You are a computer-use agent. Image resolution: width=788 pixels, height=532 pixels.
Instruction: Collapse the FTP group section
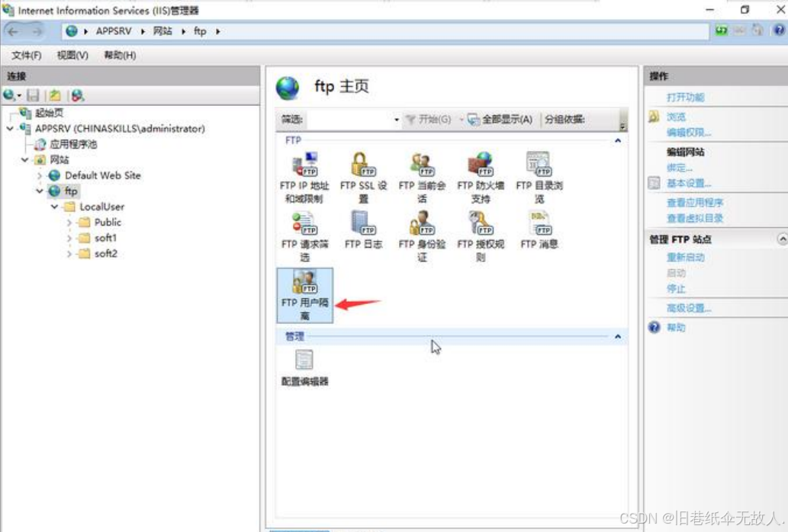click(618, 140)
